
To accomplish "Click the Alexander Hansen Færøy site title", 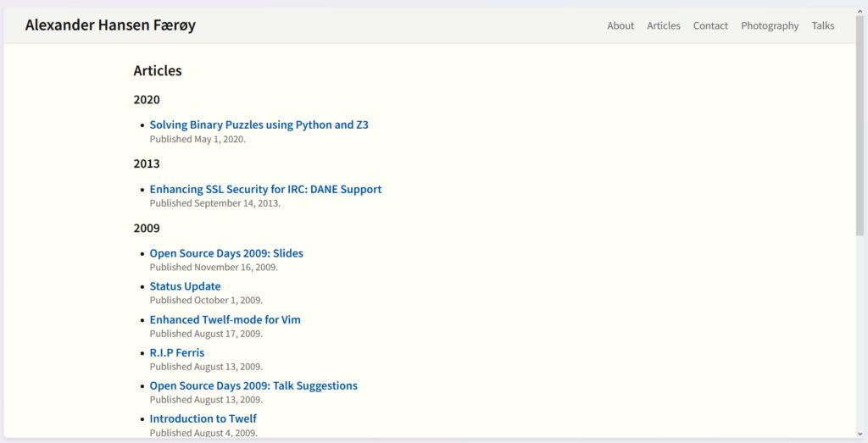I will (x=110, y=25).
